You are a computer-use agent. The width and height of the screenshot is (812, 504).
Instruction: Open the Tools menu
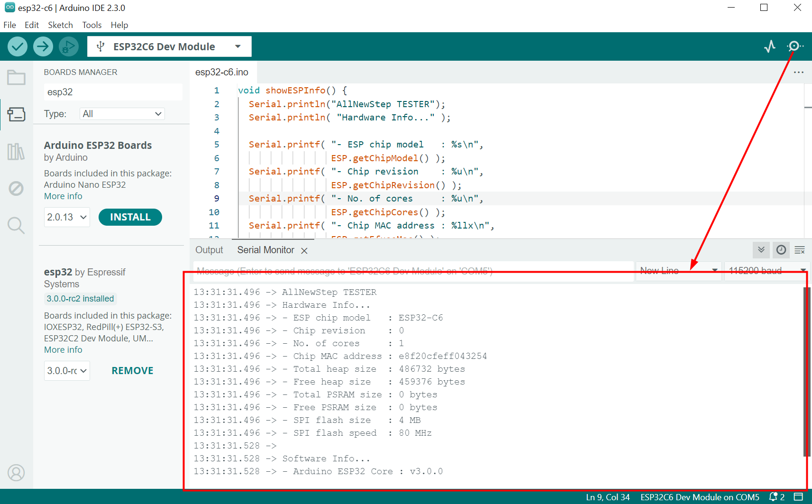coord(92,25)
